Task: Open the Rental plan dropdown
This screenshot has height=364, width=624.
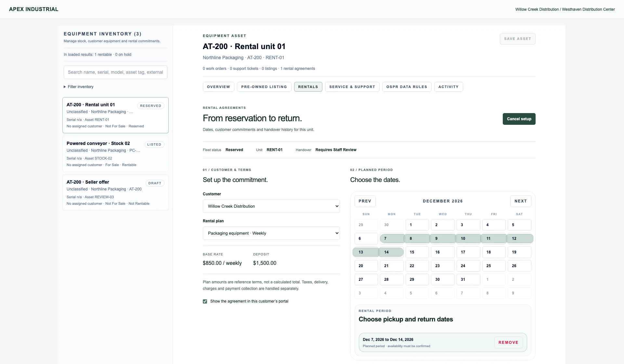Action: pyautogui.click(x=271, y=233)
